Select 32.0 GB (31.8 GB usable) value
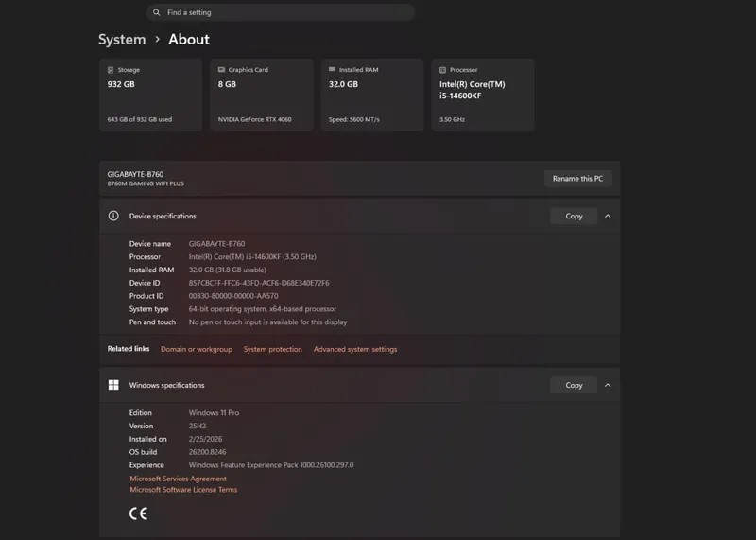This screenshot has height=540, width=756. coord(228,270)
